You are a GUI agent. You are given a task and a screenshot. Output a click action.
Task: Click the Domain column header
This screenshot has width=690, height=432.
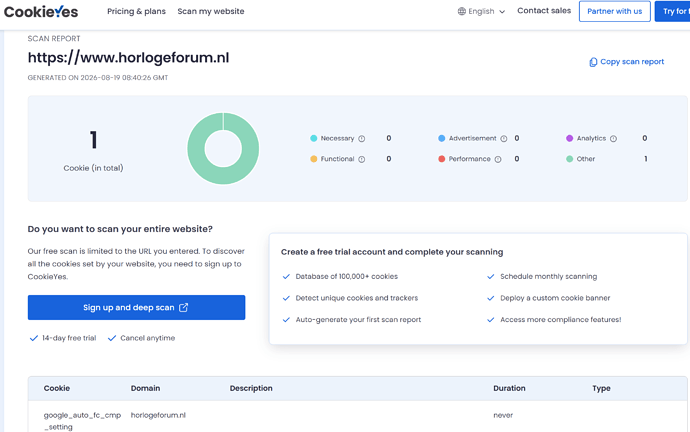[x=145, y=388]
